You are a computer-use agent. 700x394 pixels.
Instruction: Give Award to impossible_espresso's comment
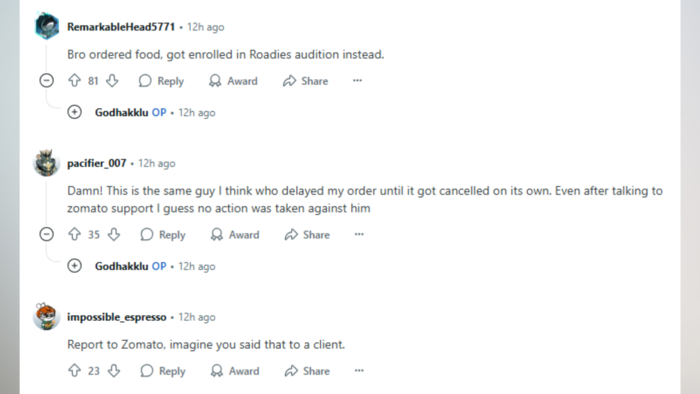coord(235,370)
